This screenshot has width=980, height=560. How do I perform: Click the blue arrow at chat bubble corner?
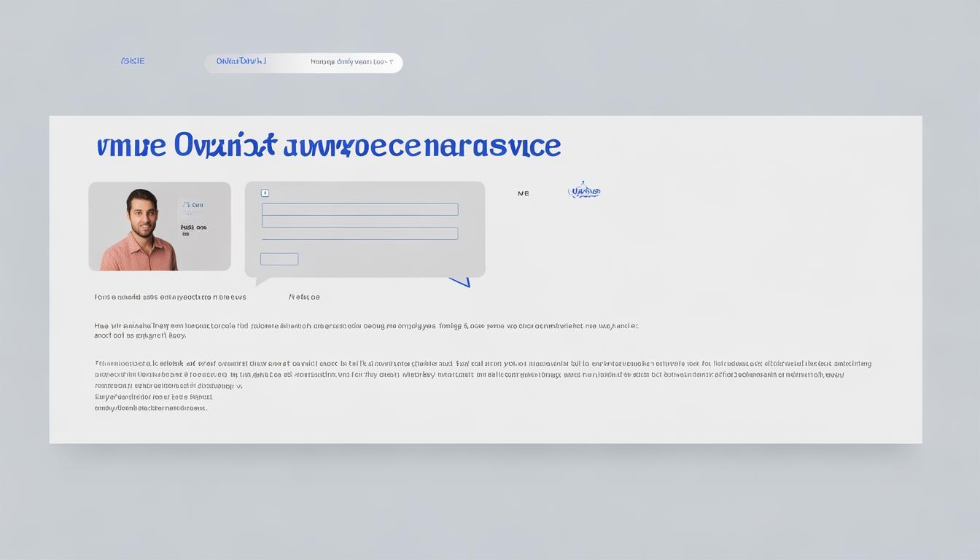(x=460, y=281)
